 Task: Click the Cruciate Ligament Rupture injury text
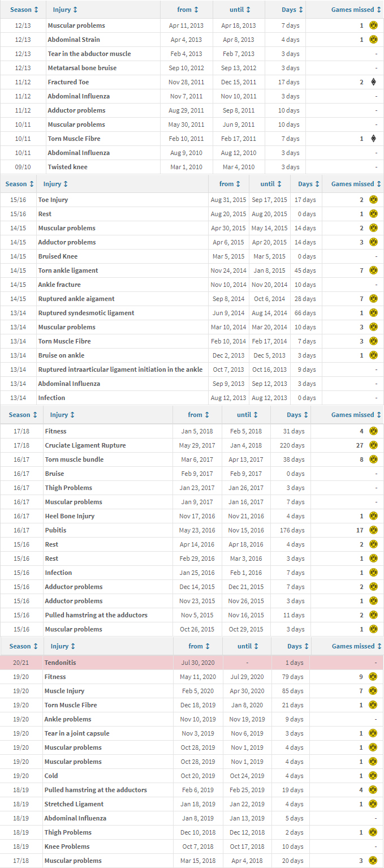click(x=85, y=445)
